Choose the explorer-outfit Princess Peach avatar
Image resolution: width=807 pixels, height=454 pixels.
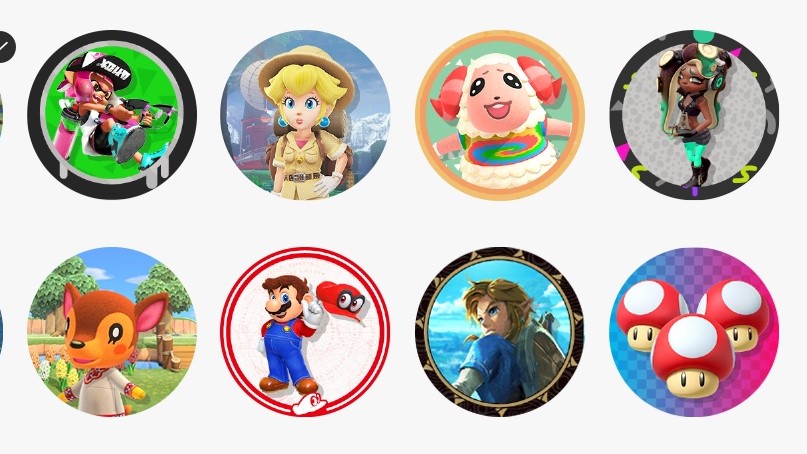(305, 115)
